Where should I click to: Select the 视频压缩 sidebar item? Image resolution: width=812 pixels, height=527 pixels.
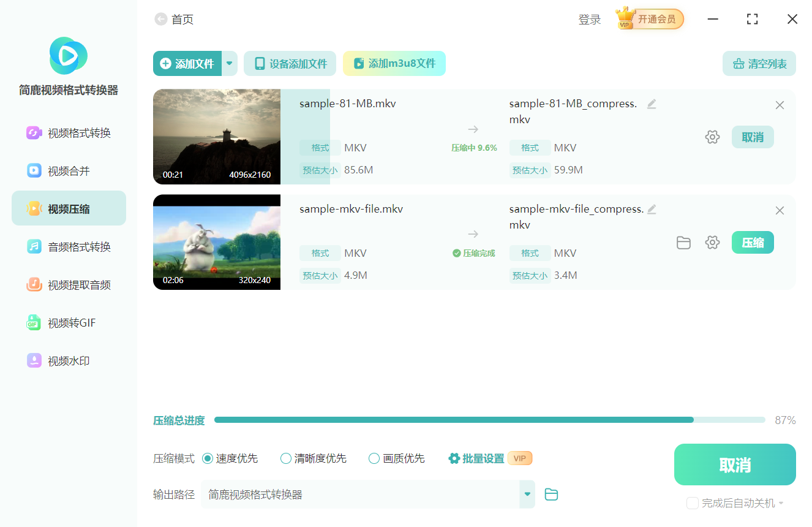(69, 208)
